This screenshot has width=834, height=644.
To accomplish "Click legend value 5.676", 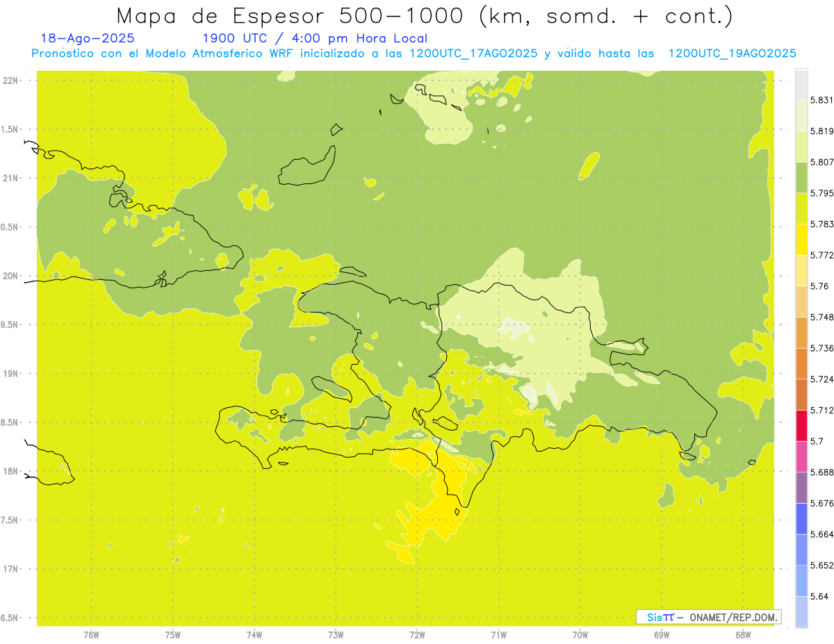I will [x=821, y=503].
